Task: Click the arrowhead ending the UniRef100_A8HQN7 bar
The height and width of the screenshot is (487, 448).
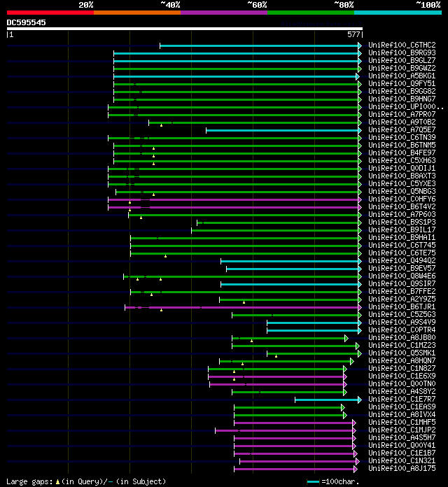Action: click(352, 361)
